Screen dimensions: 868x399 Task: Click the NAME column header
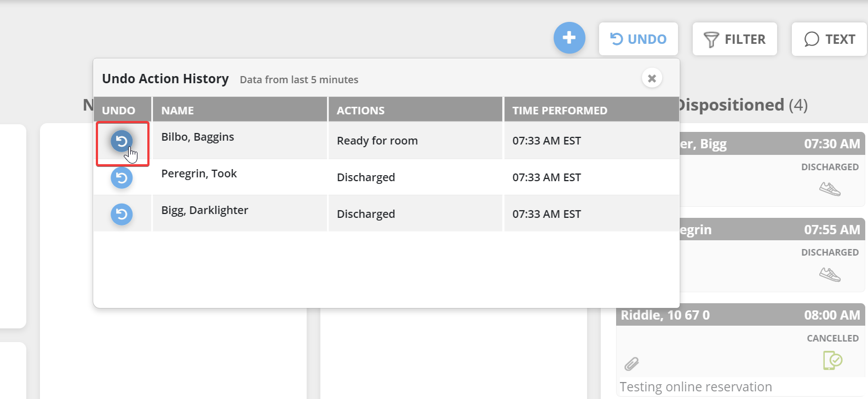coord(177,111)
